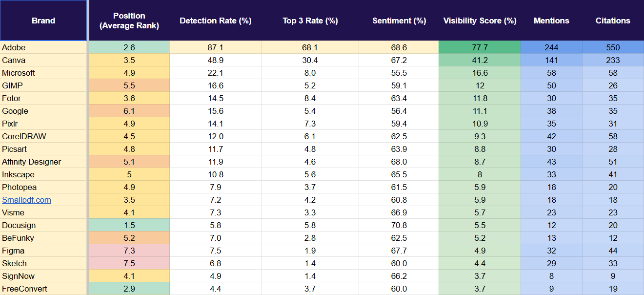Screen dimensions: 644x295
Task: Click Adobe's 550 citations cell
Action: pos(613,47)
